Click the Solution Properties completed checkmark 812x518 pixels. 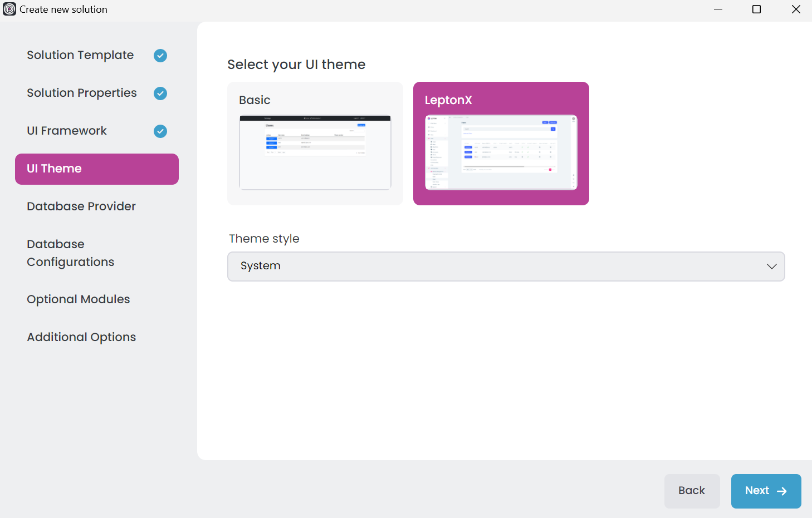160,93
